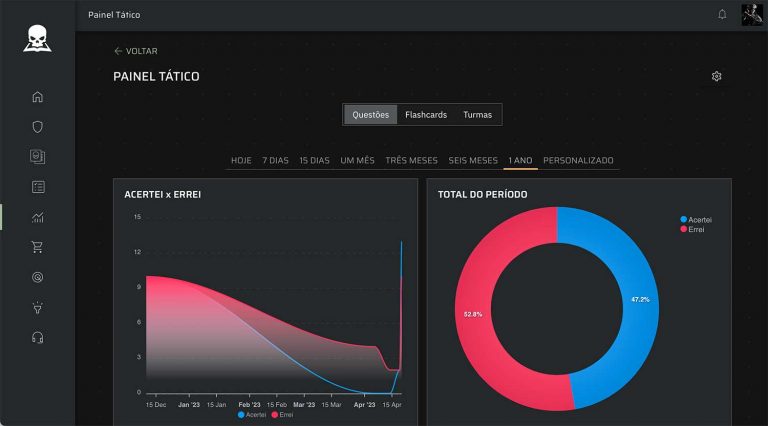Open Painel Tático settings gear
Screen dimensions: 768x426
pos(716,77)
